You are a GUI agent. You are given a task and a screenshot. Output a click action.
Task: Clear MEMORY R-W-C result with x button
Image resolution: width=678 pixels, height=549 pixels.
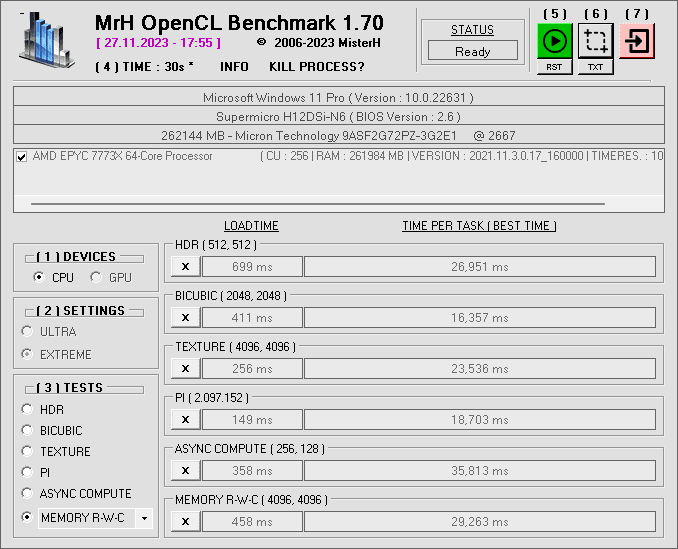point(185,521)
